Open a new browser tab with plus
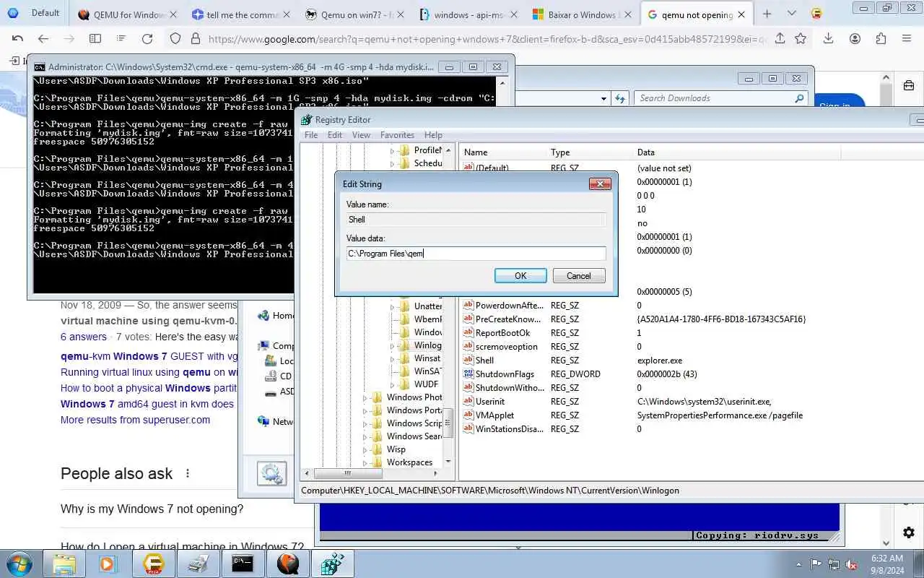 click(x=767, y=14)
